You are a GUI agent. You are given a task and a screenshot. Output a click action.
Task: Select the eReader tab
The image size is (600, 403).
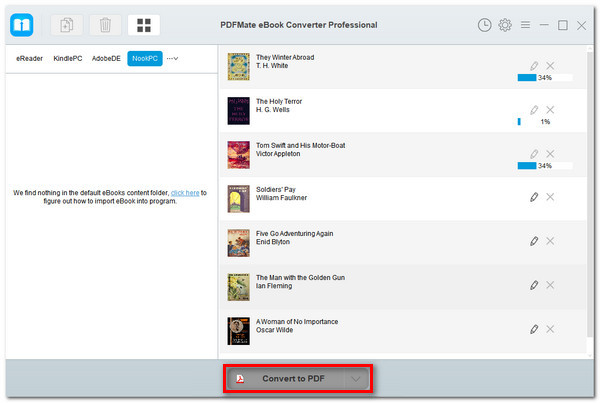click(x=29, y=59)
